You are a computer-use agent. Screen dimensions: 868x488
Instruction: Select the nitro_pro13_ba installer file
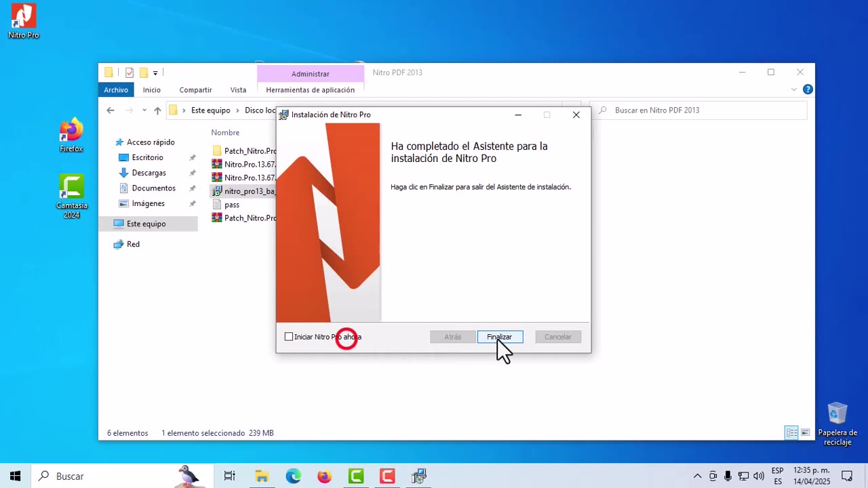pos(244,191)
